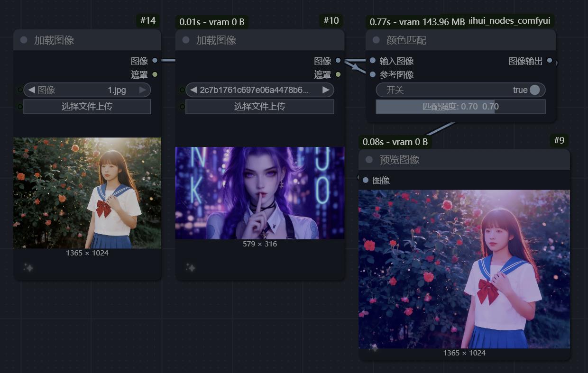Click the widget dot beside 2c7b1761 image selector

(x=182, y=90)
